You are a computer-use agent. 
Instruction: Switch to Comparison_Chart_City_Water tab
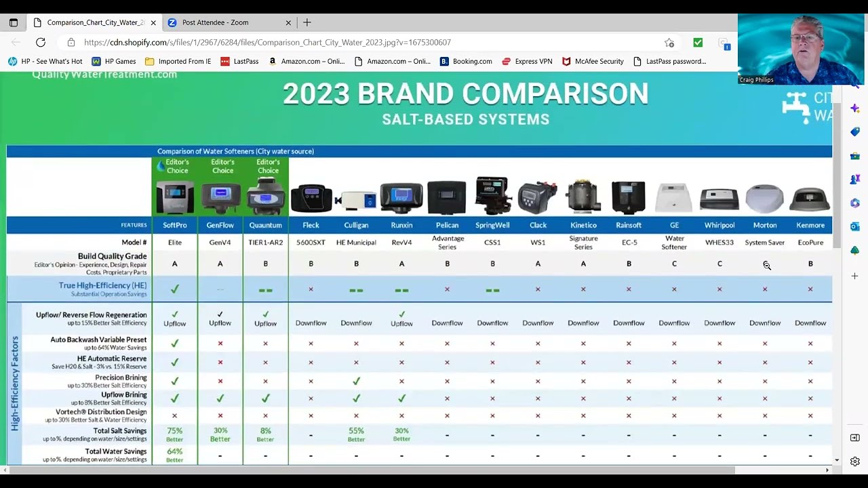[x=96, y=22]
